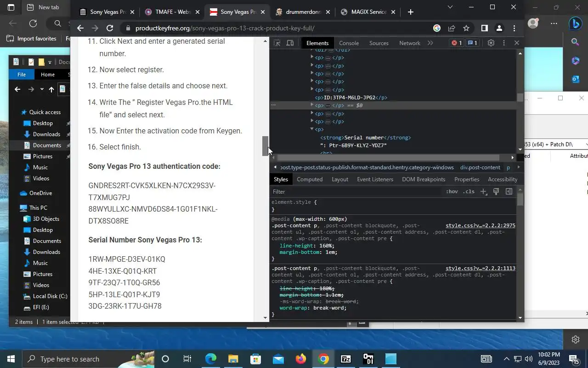This screenshot has width=588, height=368.
Task: Go up one folder in File Explorer
Action: (51, 89)
